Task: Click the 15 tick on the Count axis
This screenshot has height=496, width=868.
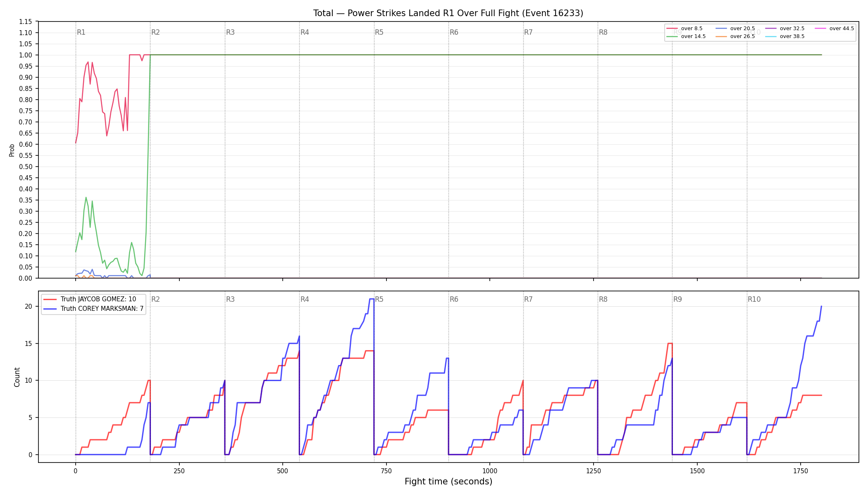Action: pyautogui.click(x=29, y=343)
